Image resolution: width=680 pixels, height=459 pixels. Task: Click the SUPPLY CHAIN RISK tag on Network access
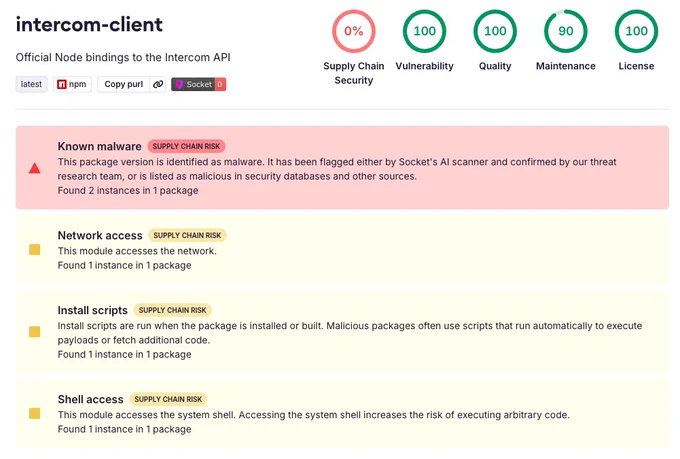click(x=187, y=235)
